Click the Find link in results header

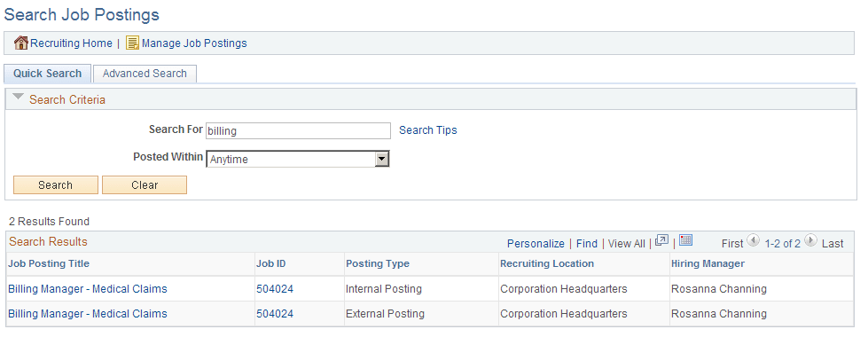click(x=587, y=244)
